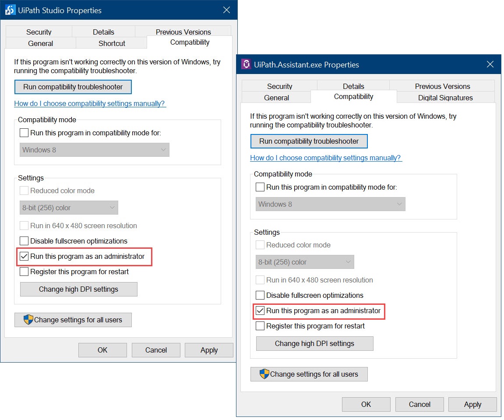Enable compatibility mode checkbox in Studio Properties
The height and width of the screenshot is (420, 504).
(x=24, y=133)
